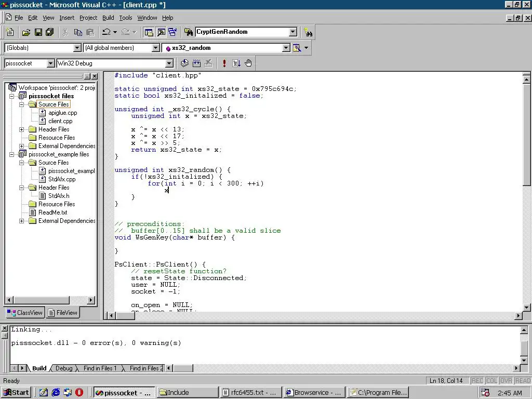Open the View menu

[x=48, y=18]
